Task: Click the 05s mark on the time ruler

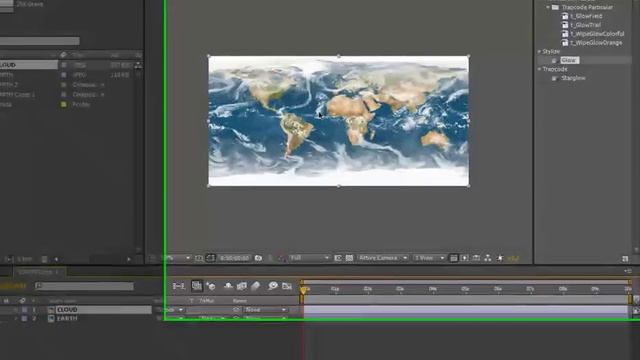Action: [x=465, y=289]
